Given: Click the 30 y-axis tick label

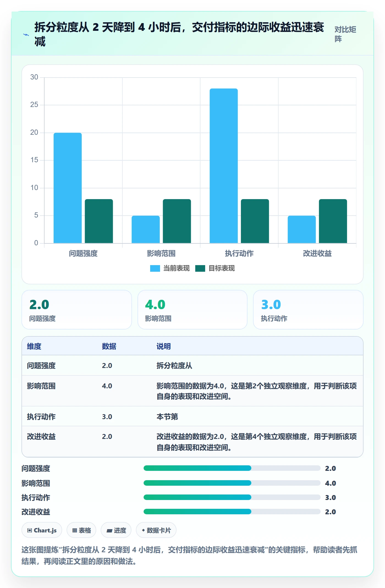Looking at the screenshot, I should tap(34, 77).
